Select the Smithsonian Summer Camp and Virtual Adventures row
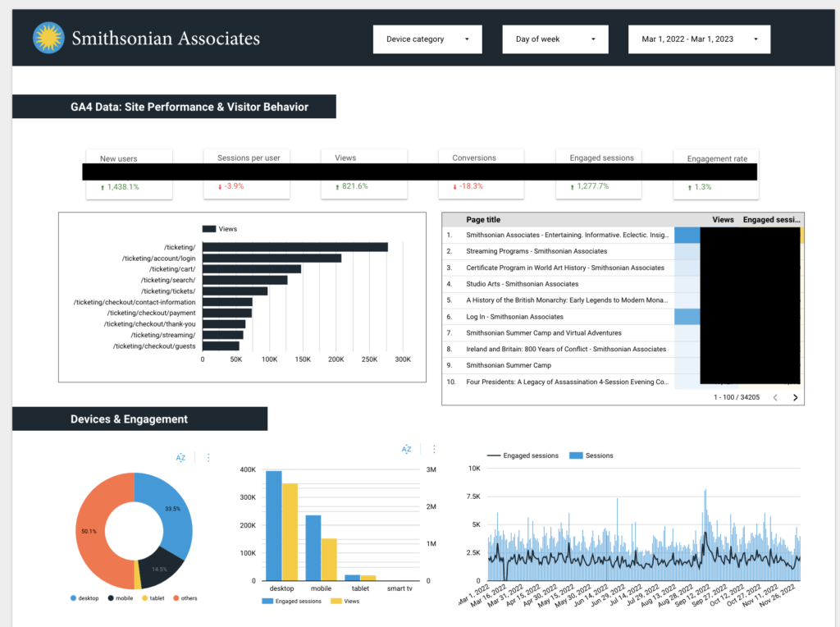The height and width of the screenshot is (627, 840). pos(623,333)
